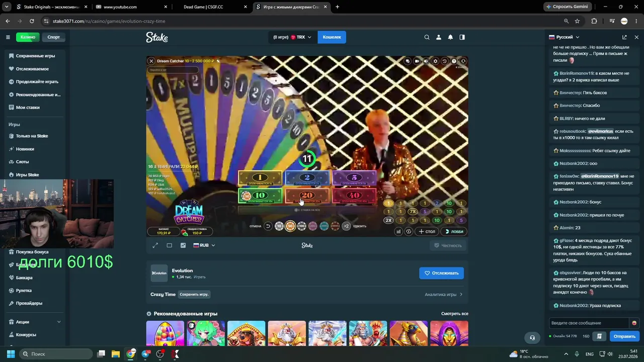Viewport: 644px width, 362px height.
Task: Open the emoji picker in chat
Action: point(634,323)
